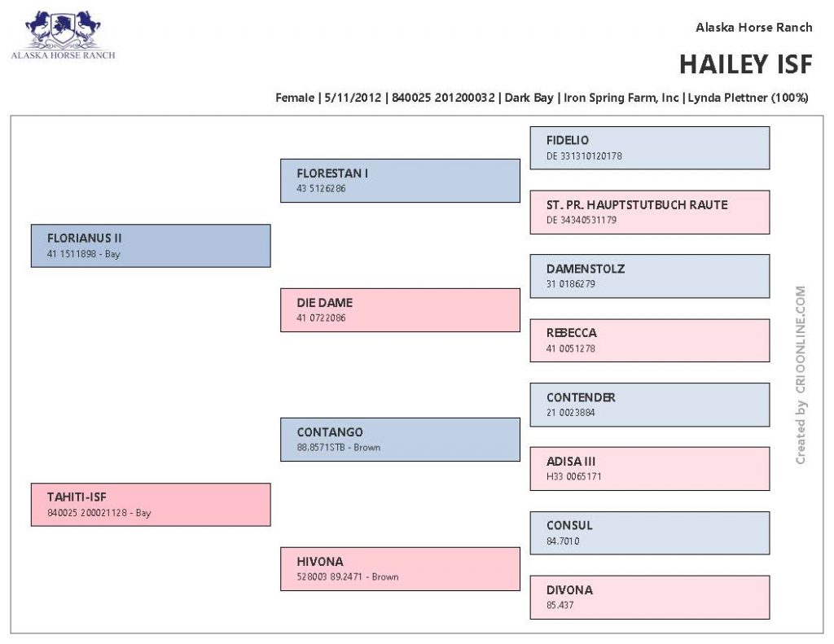
Task: Select the CONTANGO pedigree box
Action: click(x=400, y=440)
